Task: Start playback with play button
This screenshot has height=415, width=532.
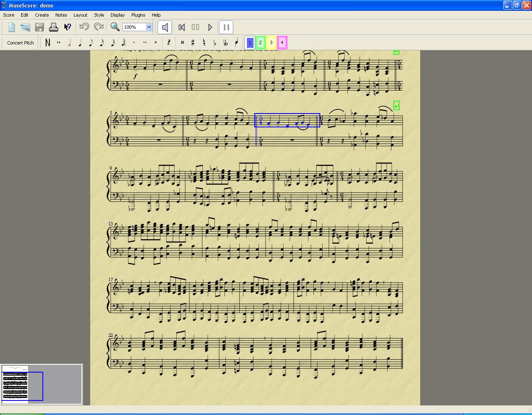Action: [x=210, y=27]
